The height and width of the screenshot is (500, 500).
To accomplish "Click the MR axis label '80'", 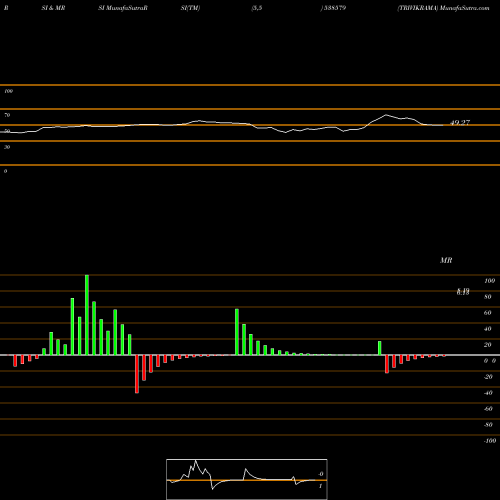I will (488, 297).
